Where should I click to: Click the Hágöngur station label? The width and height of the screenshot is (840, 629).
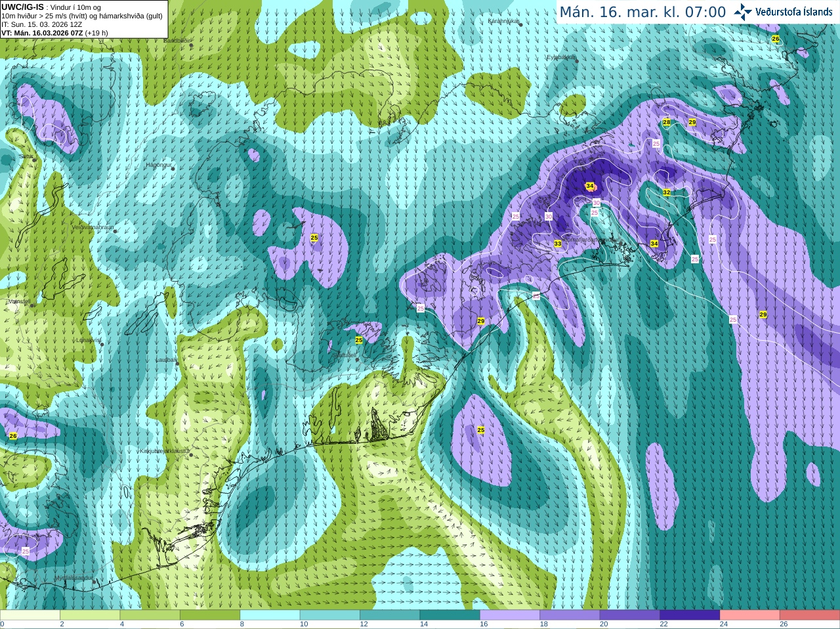157,165
